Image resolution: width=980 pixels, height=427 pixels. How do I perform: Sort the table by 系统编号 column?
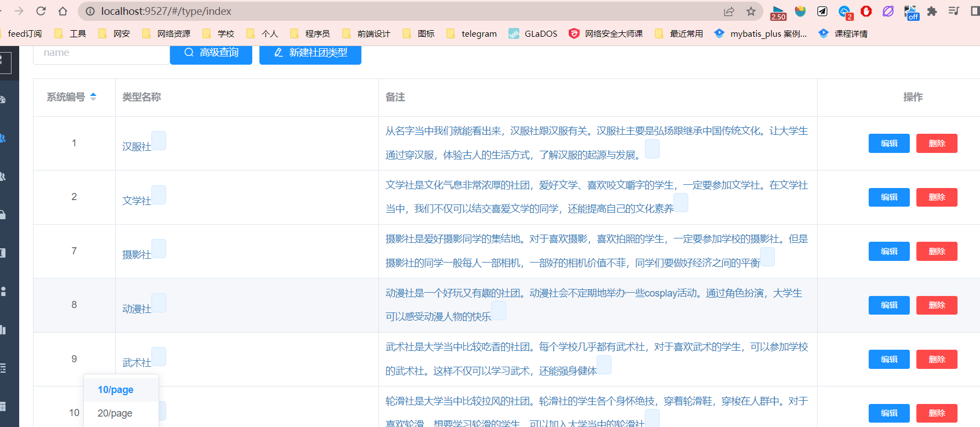(x=93, y=97)
